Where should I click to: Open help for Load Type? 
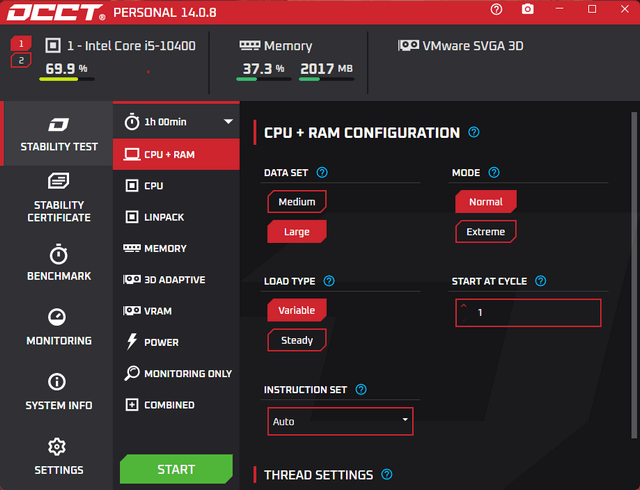coord(329,282)
